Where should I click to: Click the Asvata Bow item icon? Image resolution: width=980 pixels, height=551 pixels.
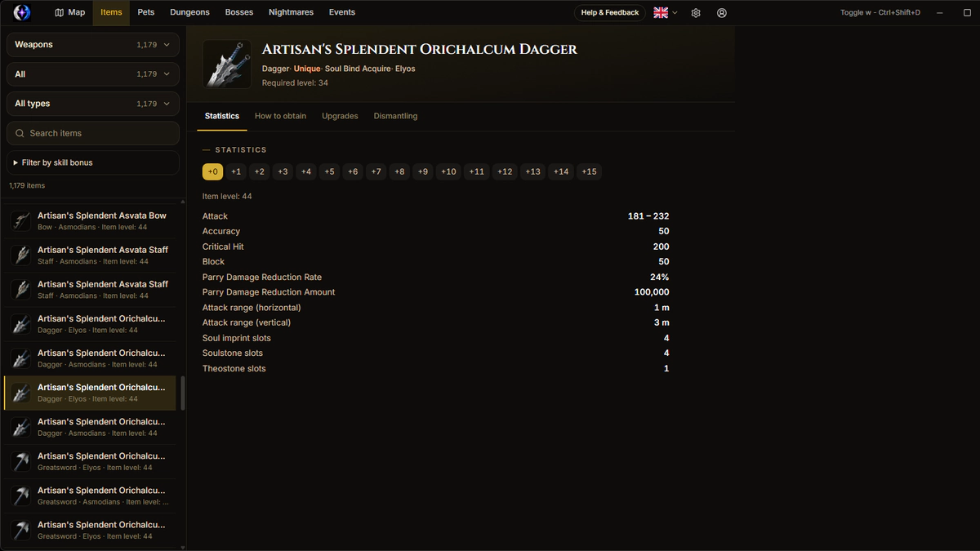point(21,220)
